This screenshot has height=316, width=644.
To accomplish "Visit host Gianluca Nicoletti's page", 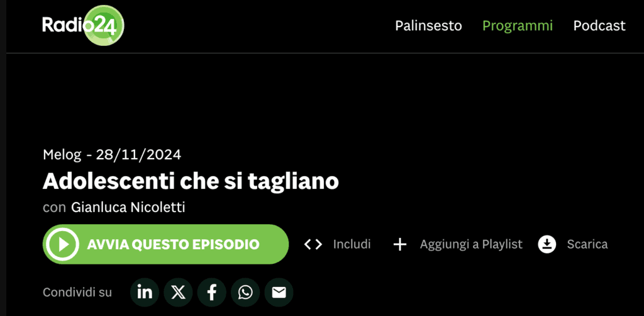I will (128, 208).
